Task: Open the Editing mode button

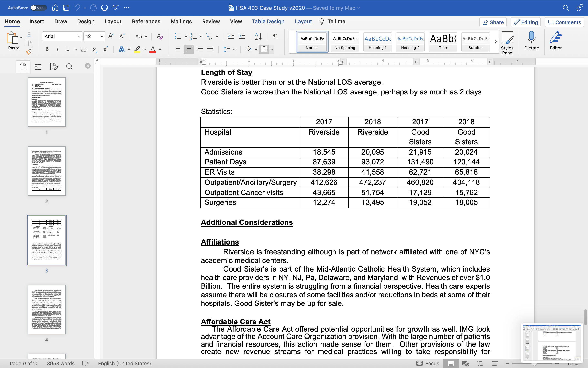Action: [526, 22]
